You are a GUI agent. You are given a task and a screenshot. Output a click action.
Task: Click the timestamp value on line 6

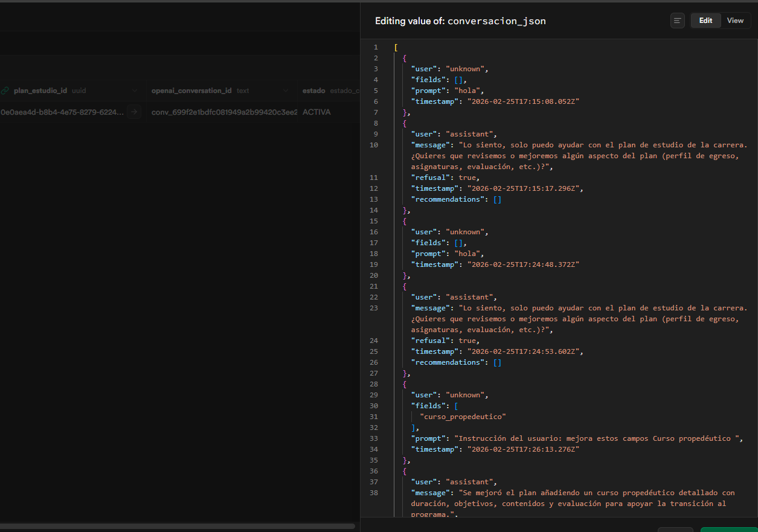click(x=522, y=101)
